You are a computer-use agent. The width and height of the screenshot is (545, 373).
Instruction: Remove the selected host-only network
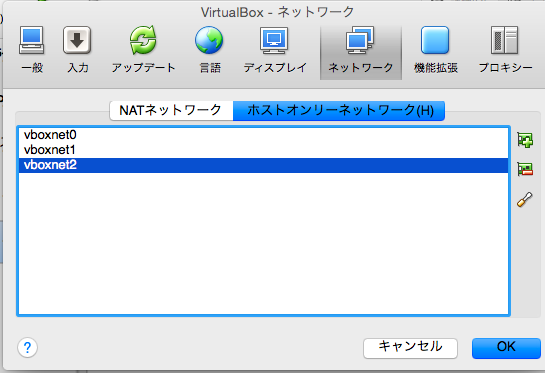(x=525, y=169)
